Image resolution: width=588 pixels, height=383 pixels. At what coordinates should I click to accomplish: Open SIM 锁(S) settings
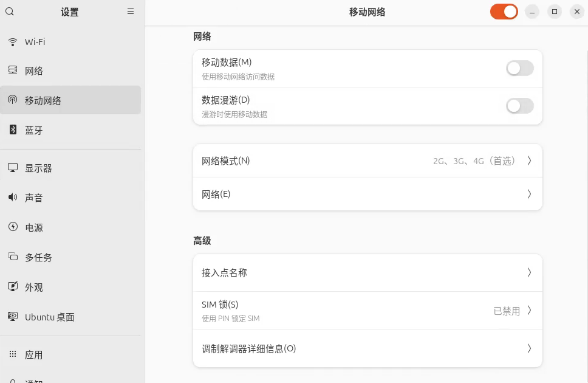coord(367,311)
